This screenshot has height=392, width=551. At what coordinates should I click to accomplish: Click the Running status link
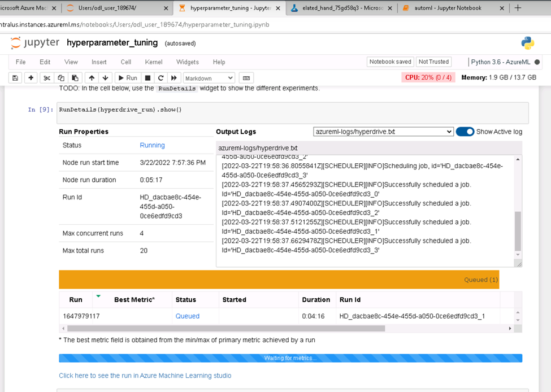click(152, 145)
